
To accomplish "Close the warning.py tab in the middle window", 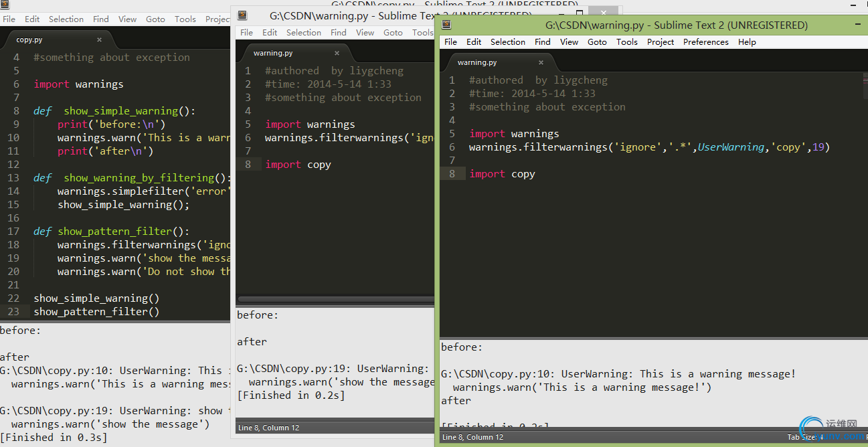I will point(337,53).
